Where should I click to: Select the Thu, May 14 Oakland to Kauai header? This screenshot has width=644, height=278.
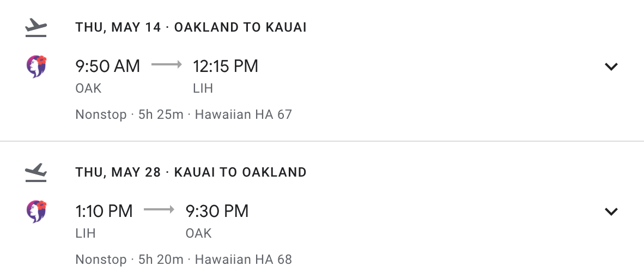point(191,27)
